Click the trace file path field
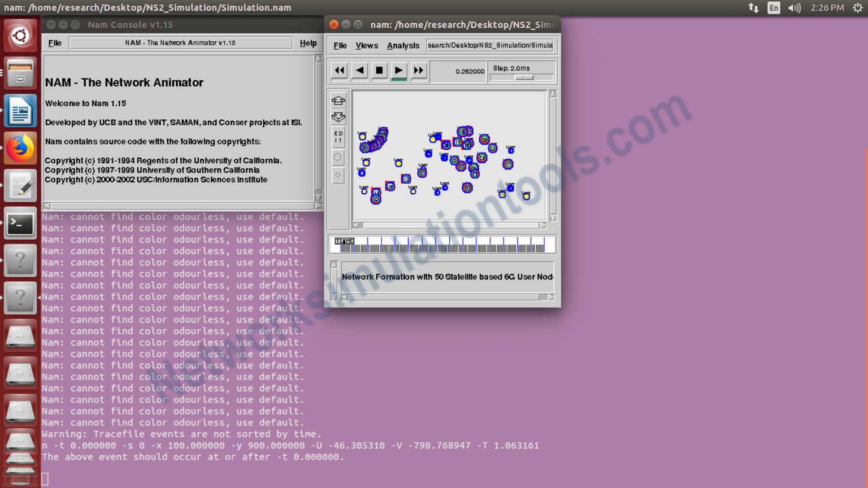The height and width of the screenshot is (488, 868). (x=489, y=45)
